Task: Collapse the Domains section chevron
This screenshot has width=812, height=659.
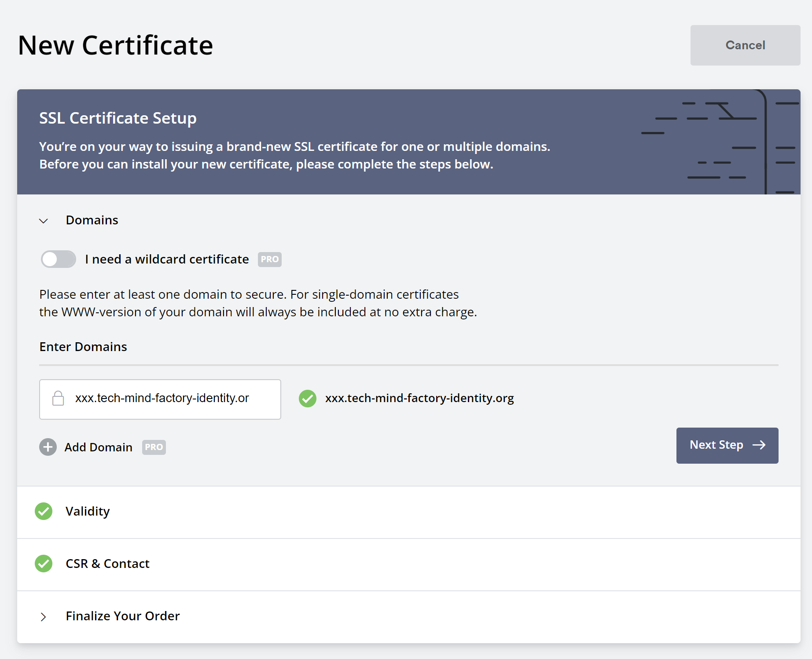Action: point(44,221)
